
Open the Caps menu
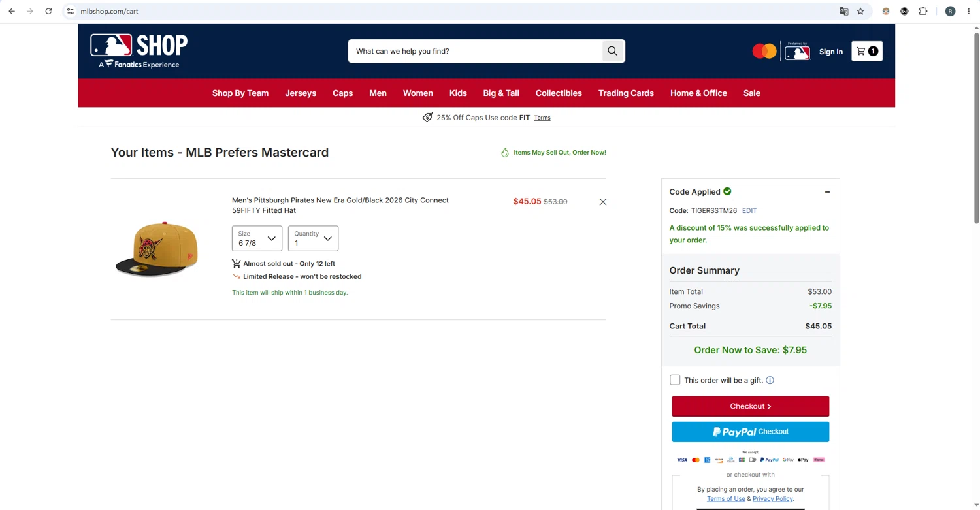(x=342, y=93)
